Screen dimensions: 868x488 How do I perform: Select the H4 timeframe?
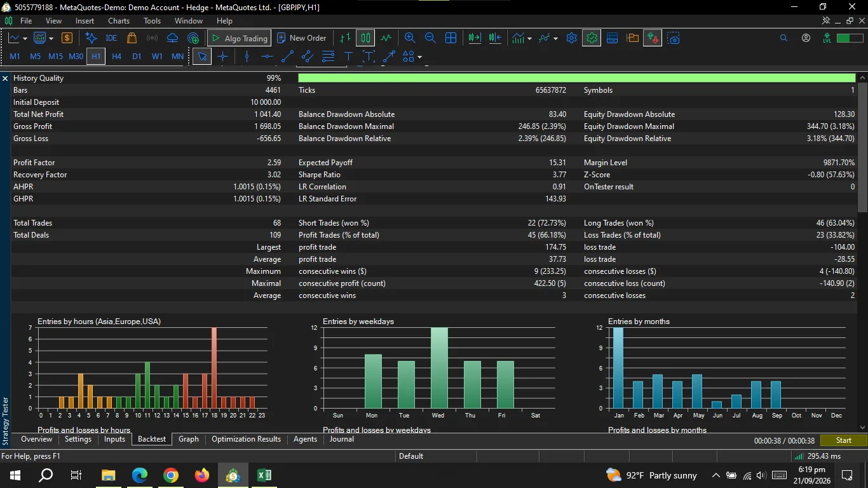pos(116,57)
